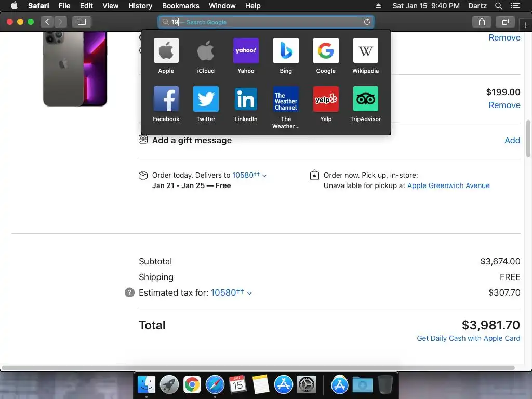532x399 pixels.
Task: Click the $3,674.00 subtotal value
Action: coord(500,261)
